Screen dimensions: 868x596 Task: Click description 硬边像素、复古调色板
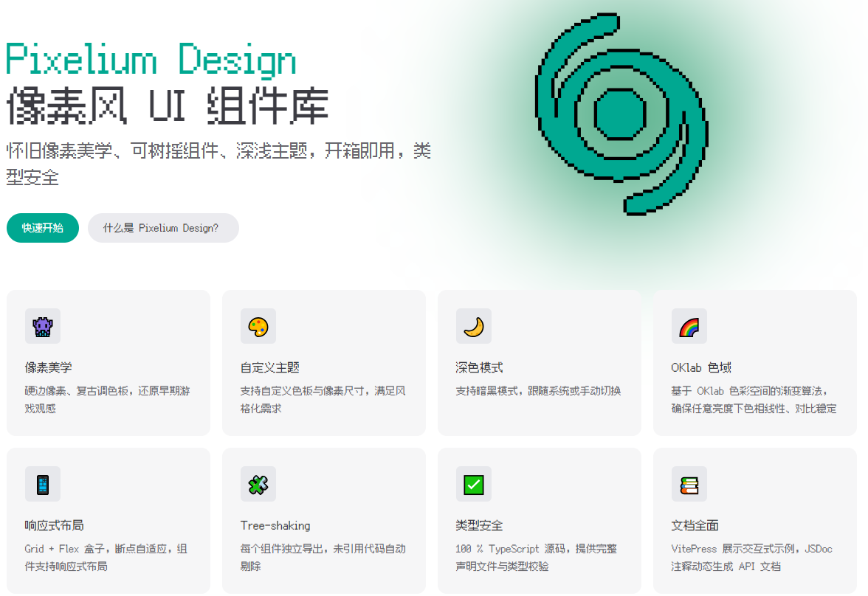[108, 400]
